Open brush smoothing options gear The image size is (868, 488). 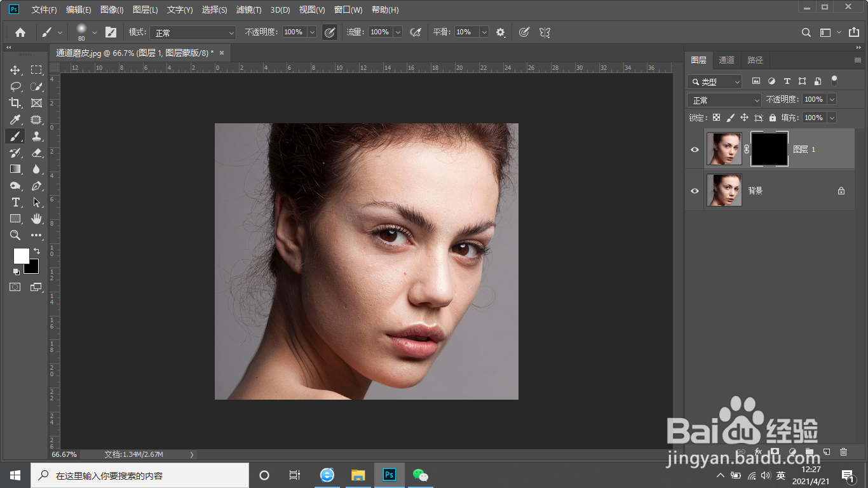coord(501,32)
